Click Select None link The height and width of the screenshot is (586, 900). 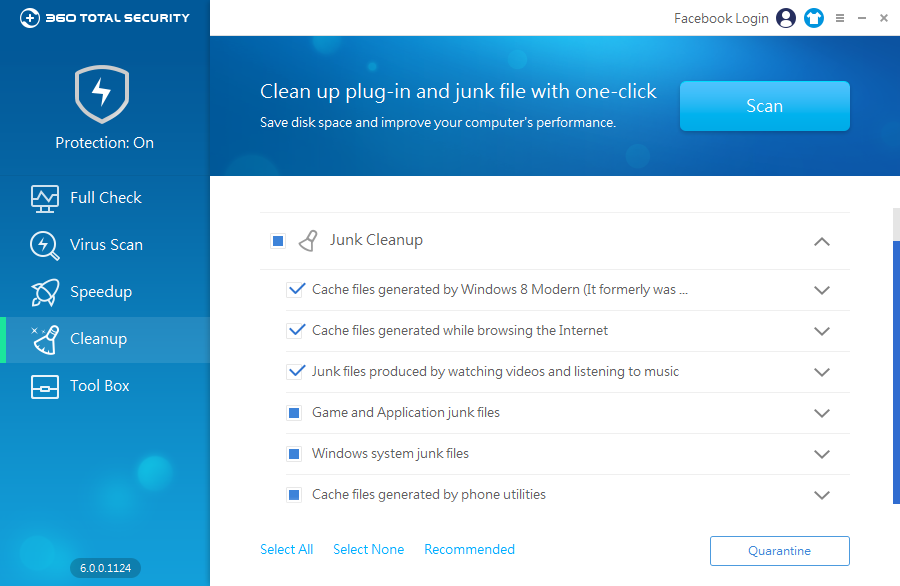click(368, 549)
